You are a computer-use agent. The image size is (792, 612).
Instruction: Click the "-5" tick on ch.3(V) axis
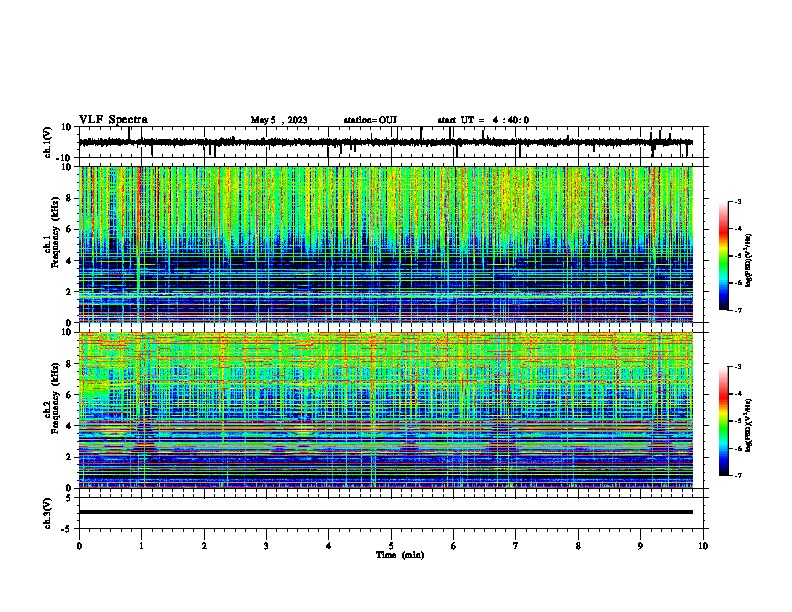(x=67, y=529)
